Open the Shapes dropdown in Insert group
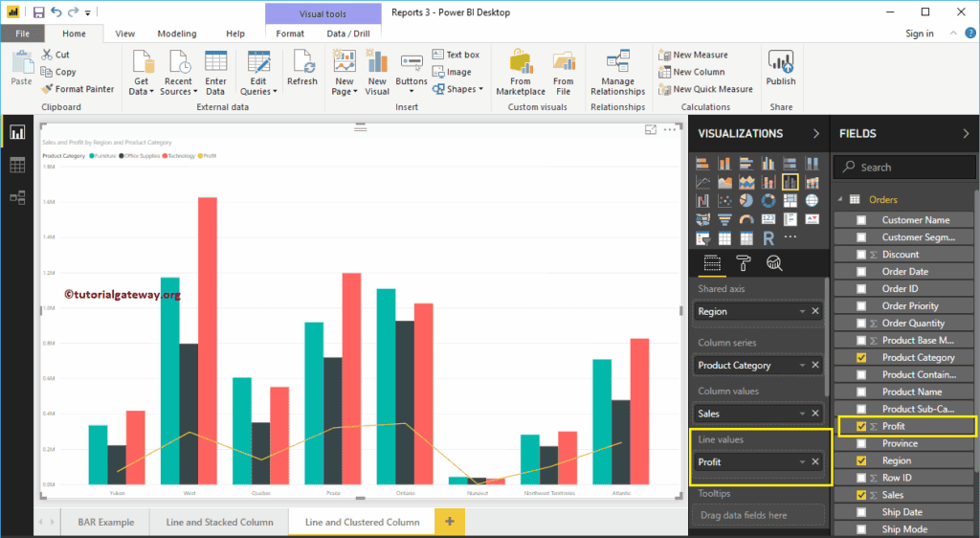The height and width of the screenshot is (538, 980). (x=458, y=89)
